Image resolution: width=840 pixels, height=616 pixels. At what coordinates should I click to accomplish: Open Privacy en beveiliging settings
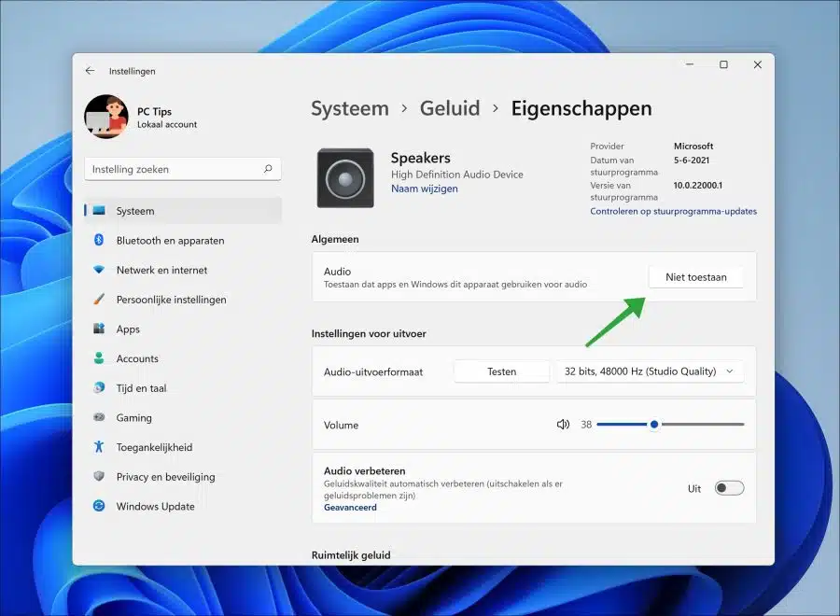[x=183, y=476]
